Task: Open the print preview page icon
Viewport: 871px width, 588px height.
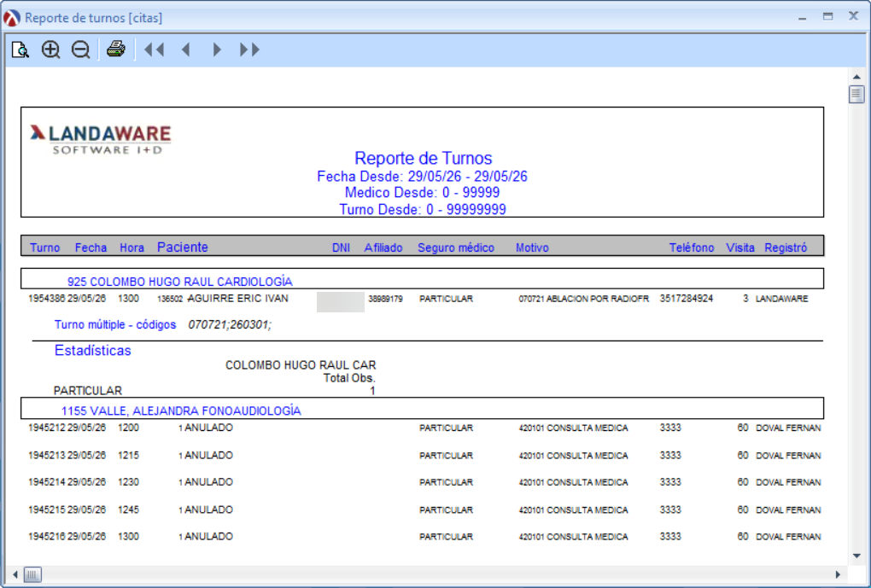Action: [x=20, y=50]
